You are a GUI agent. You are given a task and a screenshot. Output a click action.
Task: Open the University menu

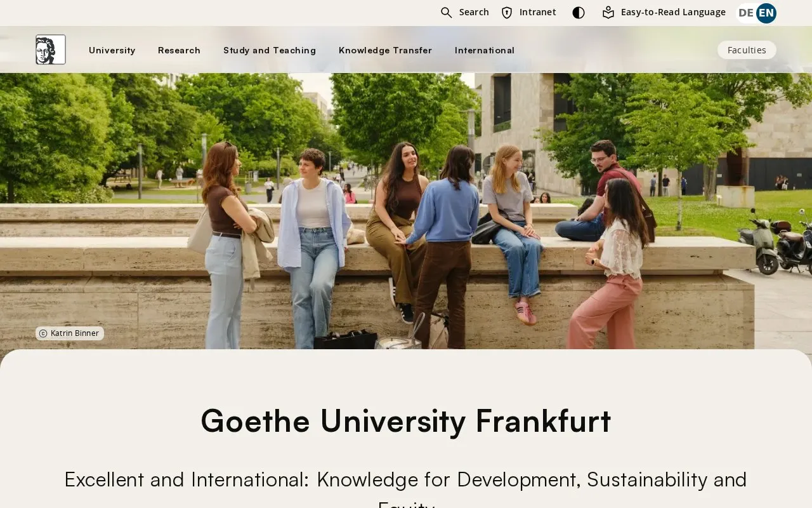coord(112,50)
